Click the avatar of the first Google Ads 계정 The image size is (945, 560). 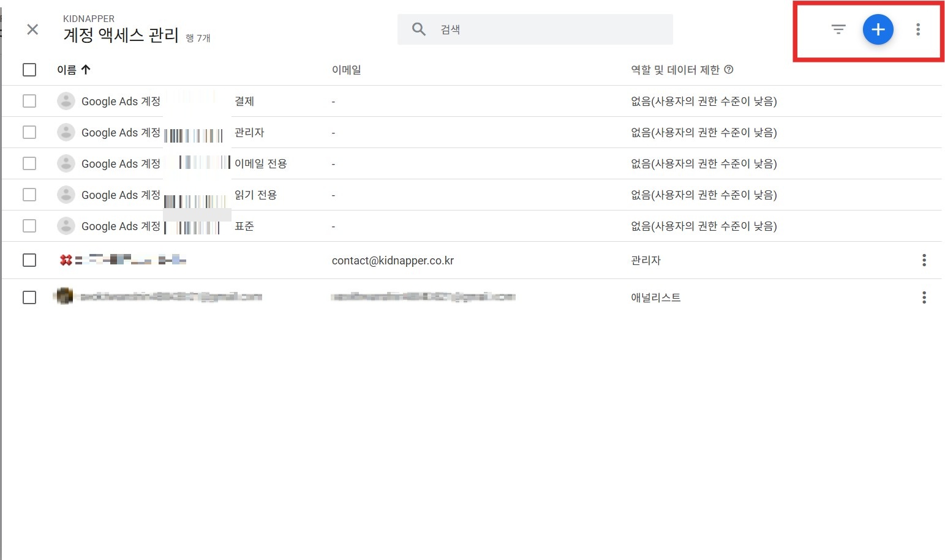[66, 101]
